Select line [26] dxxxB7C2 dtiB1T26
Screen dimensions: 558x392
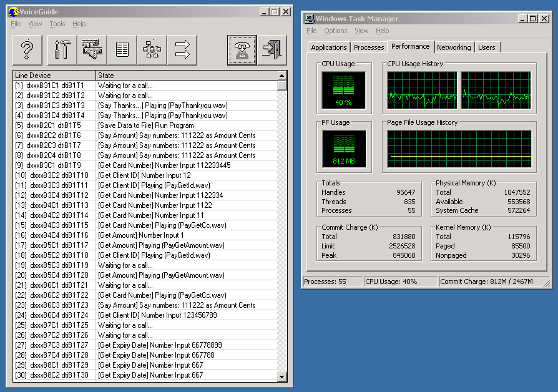tap(145, 335)
